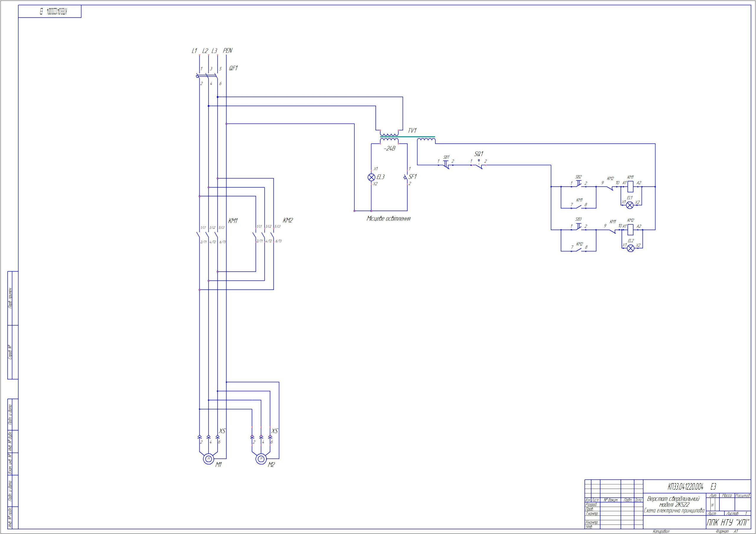Click the L1 phase label
Screen dimensions: 756x534
point(194,51)
